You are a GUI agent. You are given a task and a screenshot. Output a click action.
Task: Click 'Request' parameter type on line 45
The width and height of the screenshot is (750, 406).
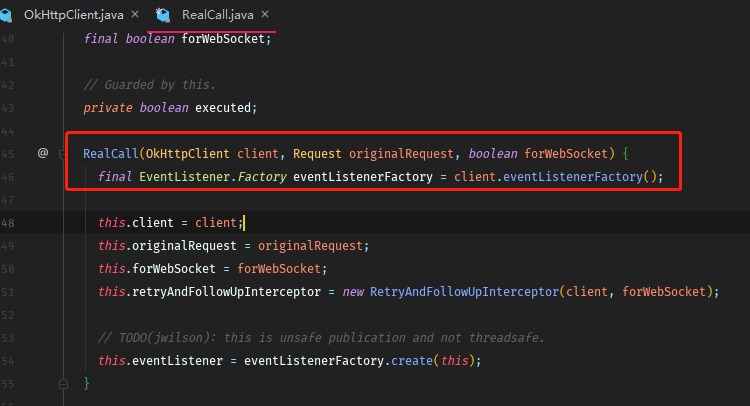pos(317,154)
